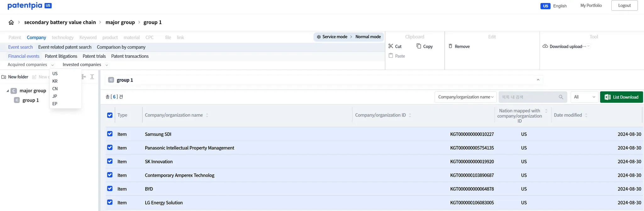Click the Samsung SDI company name
This screenshot has width=644, height=211.
[158, 134]
